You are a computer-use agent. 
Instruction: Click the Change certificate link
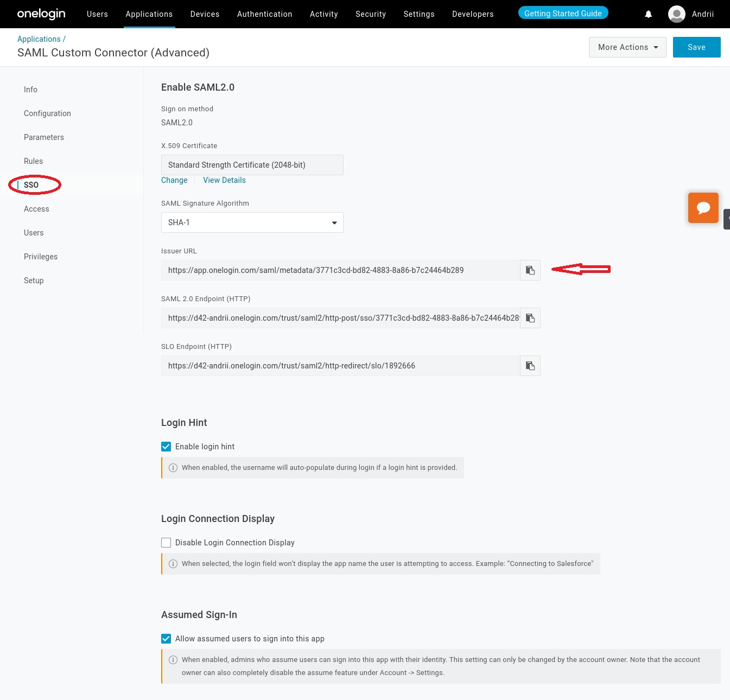coord(174,180)
